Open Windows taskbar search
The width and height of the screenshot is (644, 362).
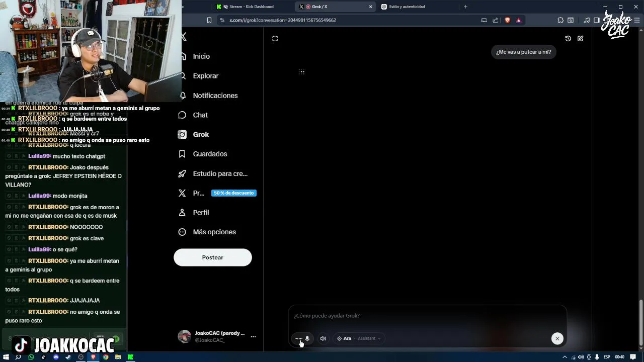18,357
